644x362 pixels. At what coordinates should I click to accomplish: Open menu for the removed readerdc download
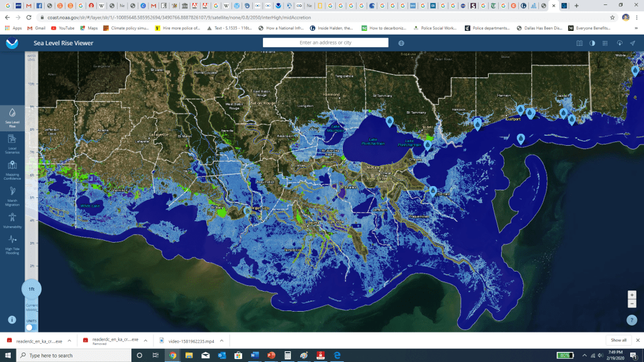[x=145, y=340]
